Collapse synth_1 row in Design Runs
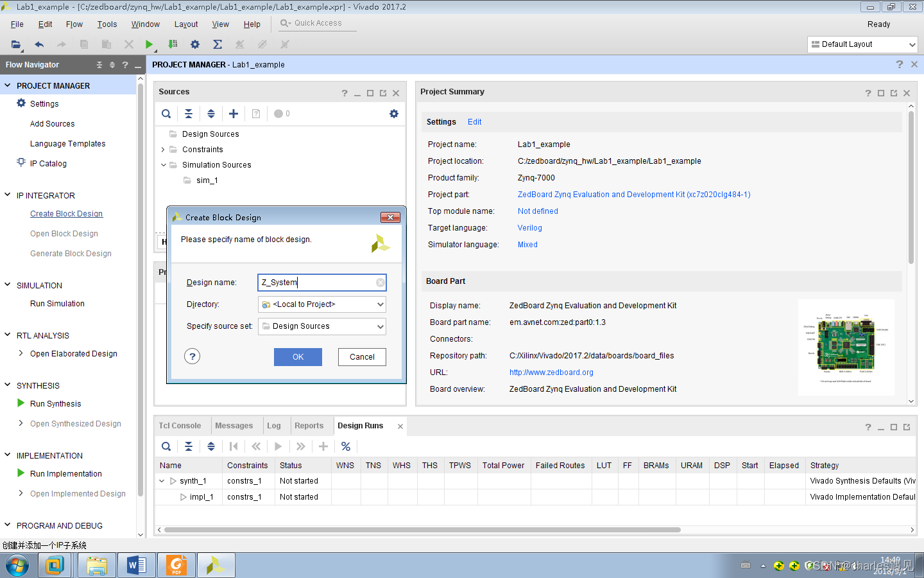This screenshot has width=924, height=578. [162, 481]
